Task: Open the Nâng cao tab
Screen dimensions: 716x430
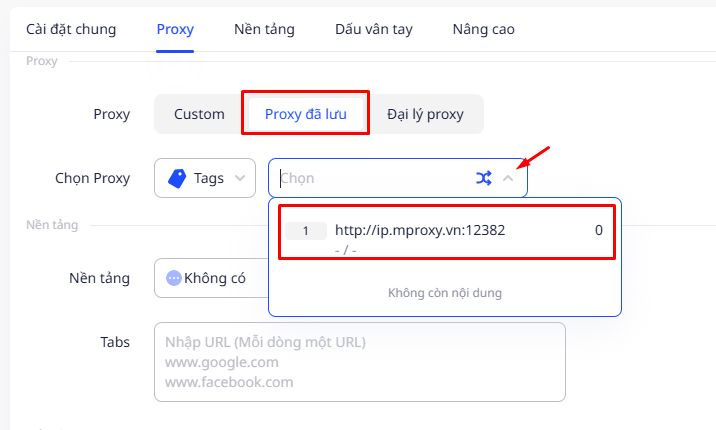Action: [x=483, y=29]
